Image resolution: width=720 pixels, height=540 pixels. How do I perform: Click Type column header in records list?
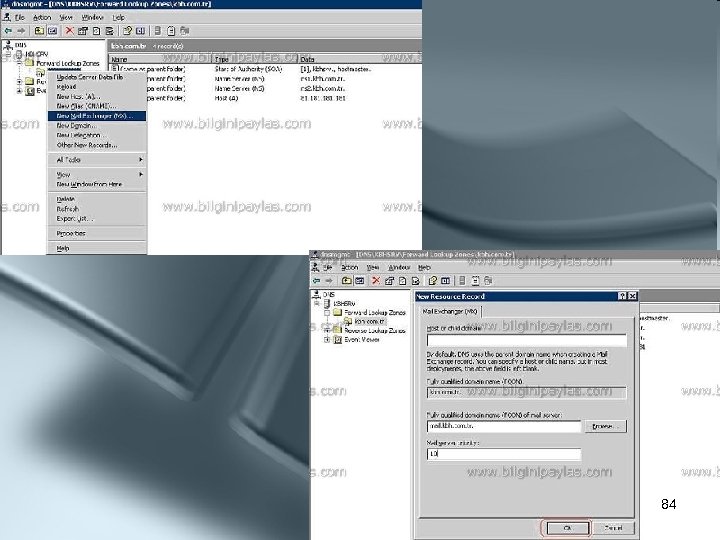point(255,59)
